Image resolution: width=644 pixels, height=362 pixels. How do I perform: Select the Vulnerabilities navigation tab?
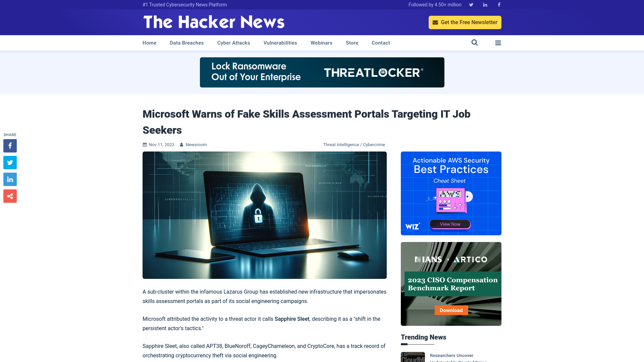tap(280, 43)
